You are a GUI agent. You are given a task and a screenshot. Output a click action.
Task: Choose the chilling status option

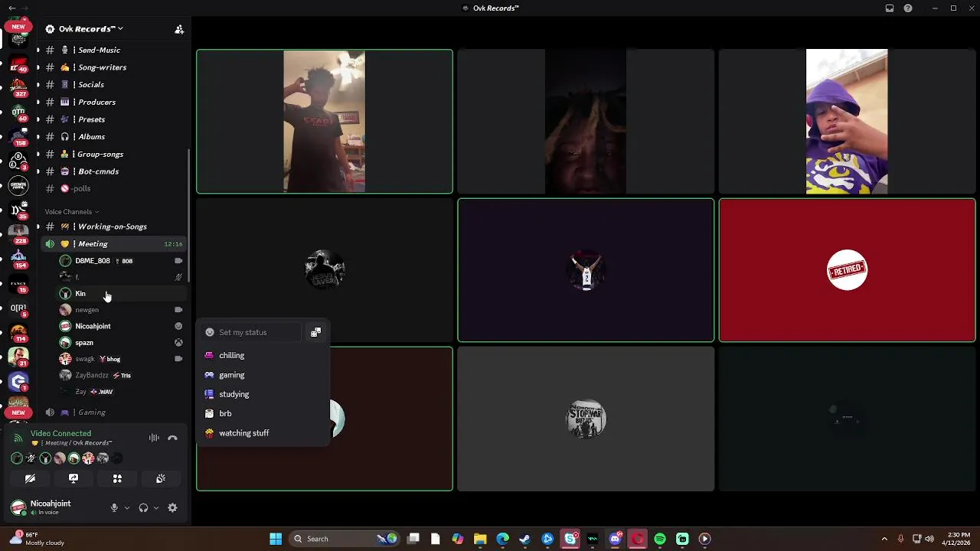pyautogui.click(x=263, y=355)
